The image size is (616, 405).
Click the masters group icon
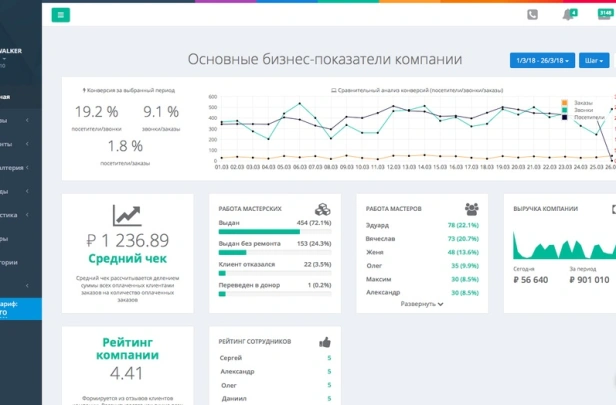pyautogui.click(x=471, y=209)
